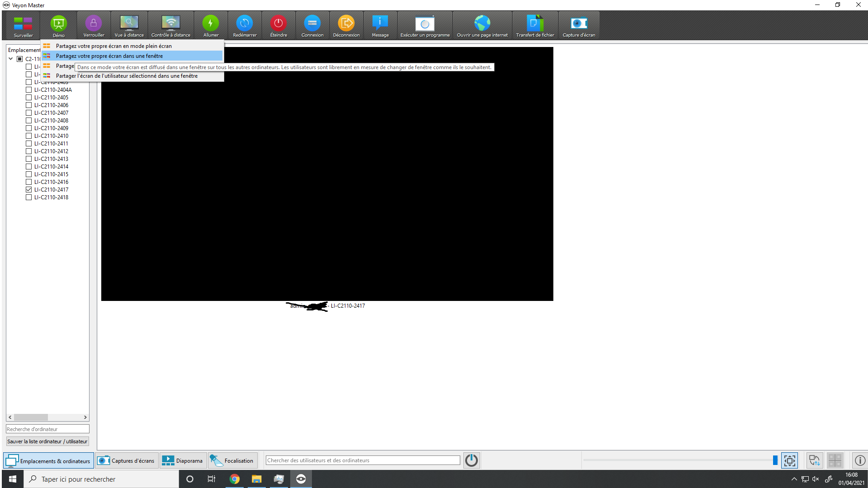The height and width of the screenshot is (488, 868).
Task: Select the LI-C2110-2411 tree row
Action: coord(52,144)
